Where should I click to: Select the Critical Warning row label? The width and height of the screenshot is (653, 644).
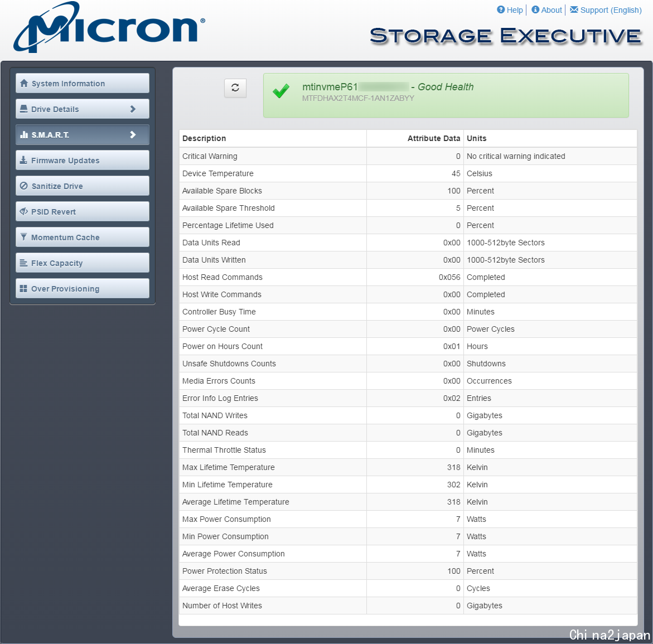coord(210,156)
